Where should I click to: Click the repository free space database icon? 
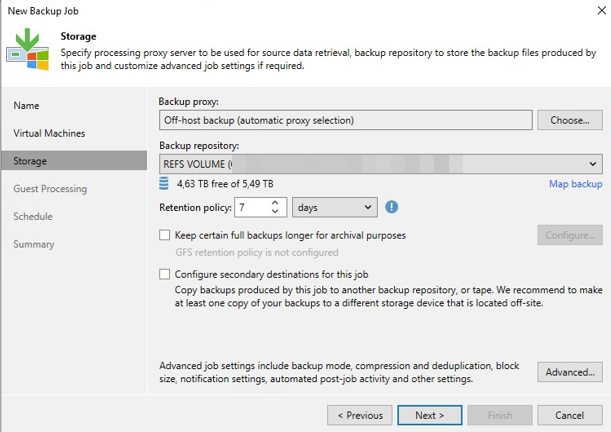pos(165,184)
